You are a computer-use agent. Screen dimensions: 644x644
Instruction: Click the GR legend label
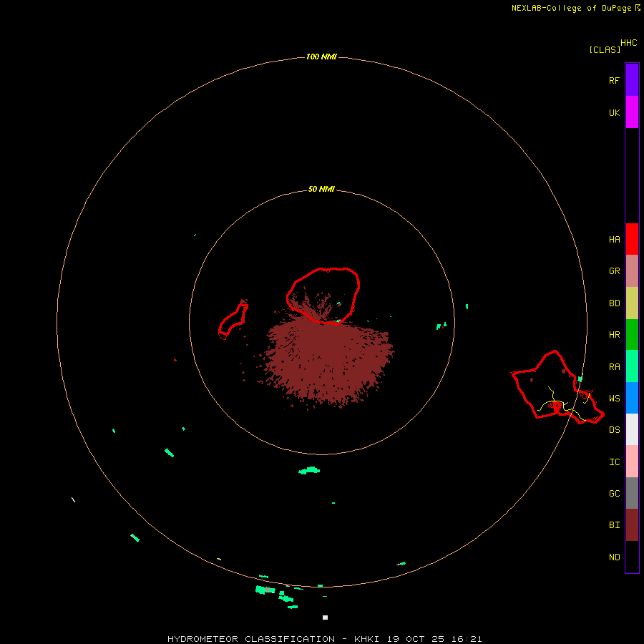(x=614, y=271)
